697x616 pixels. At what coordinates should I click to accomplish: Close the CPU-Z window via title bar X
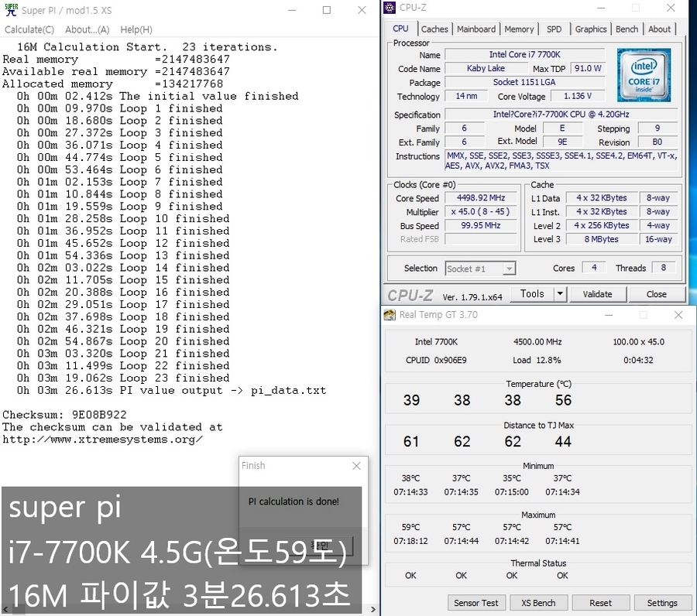tap(671, 8)
